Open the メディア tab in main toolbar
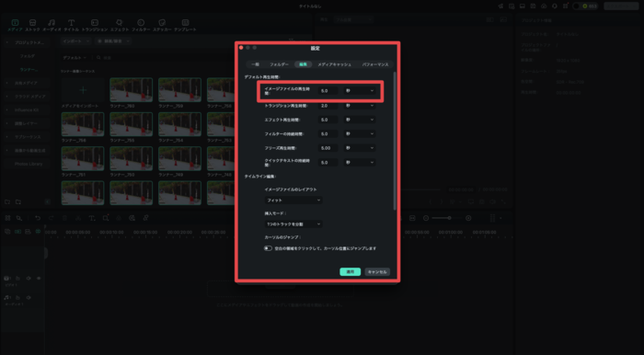 click(x=15, y=26)
